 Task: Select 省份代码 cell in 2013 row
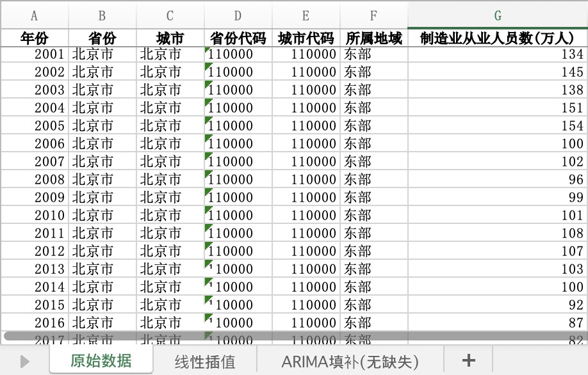pos(238,269)
